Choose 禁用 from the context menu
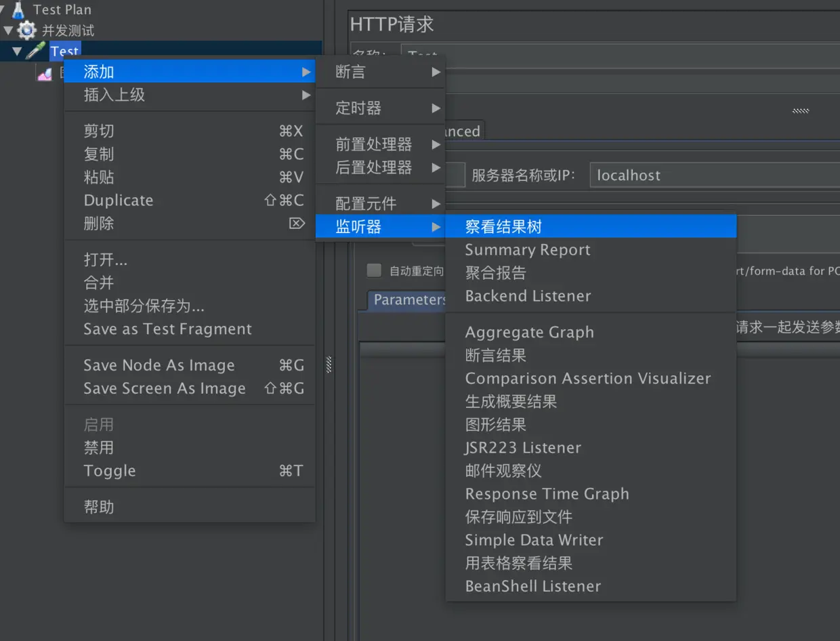Screen dimensions: 840x641 pyautogui.click(x=190, y=448)
